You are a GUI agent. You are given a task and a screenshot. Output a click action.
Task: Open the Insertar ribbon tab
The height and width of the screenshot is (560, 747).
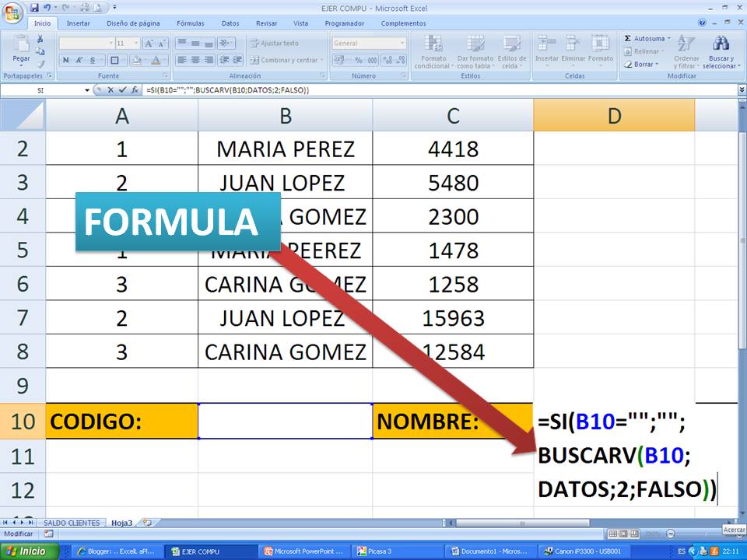click(78, 23)
